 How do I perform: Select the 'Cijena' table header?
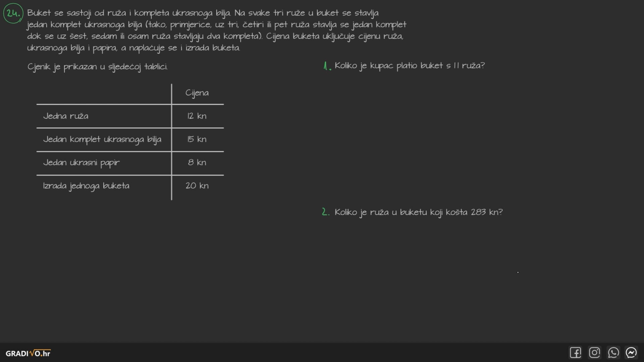197,93
